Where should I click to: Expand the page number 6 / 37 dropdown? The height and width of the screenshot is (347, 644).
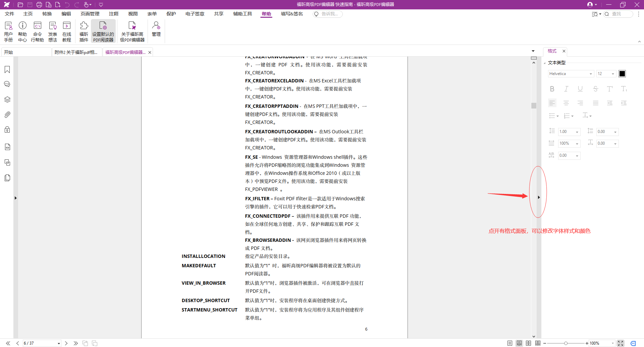[x=59, y=343]
